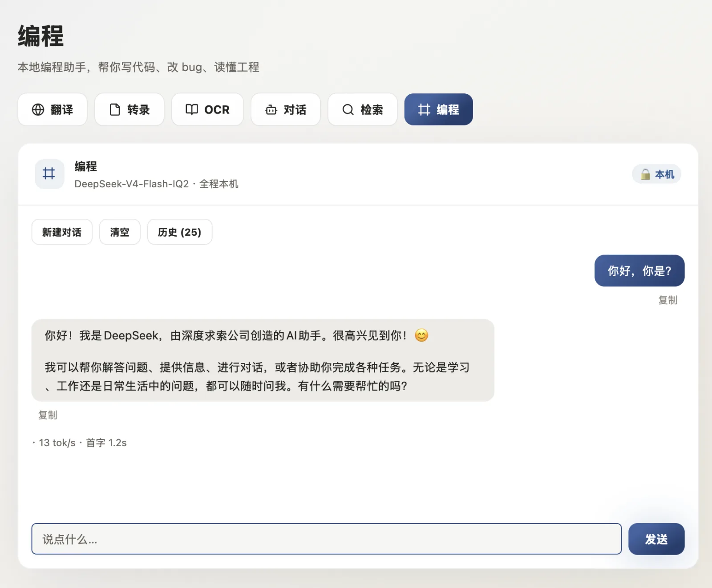
Task: Open the 翻译 translation tab
Action: (x=53, y=109)
